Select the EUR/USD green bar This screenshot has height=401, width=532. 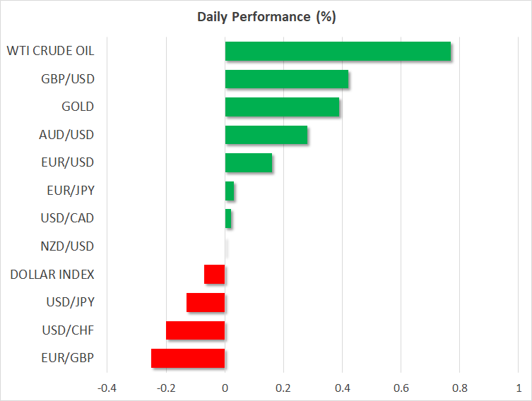(x=248, y=162)
